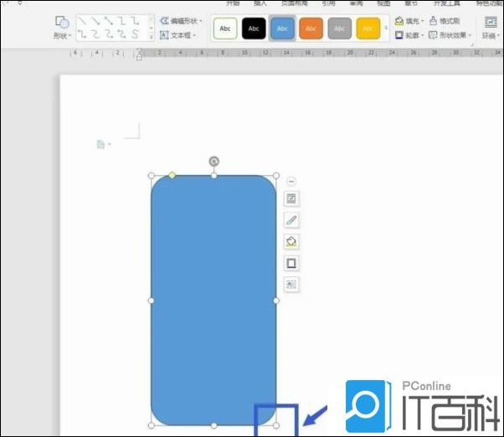Expand the full shape gallery list
This screenshot has width=504, height=437.
[x=151, y=38]
